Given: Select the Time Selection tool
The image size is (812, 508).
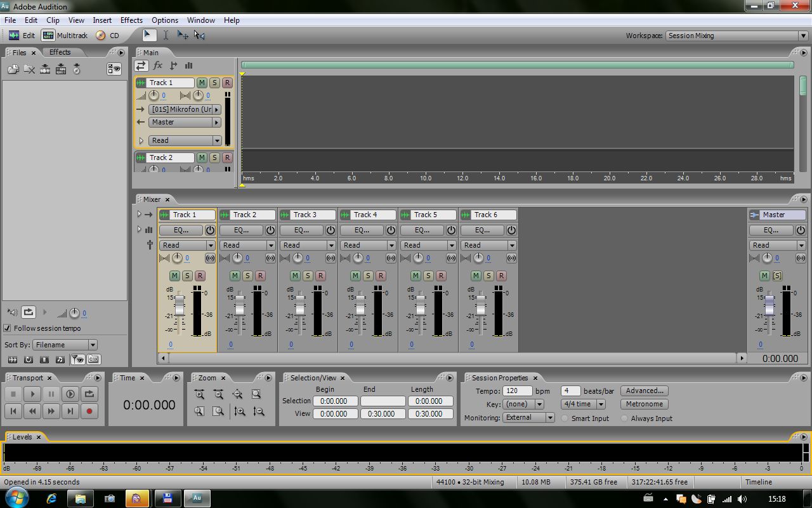Looking at the screenshot, I should click(x=166, y=36).
